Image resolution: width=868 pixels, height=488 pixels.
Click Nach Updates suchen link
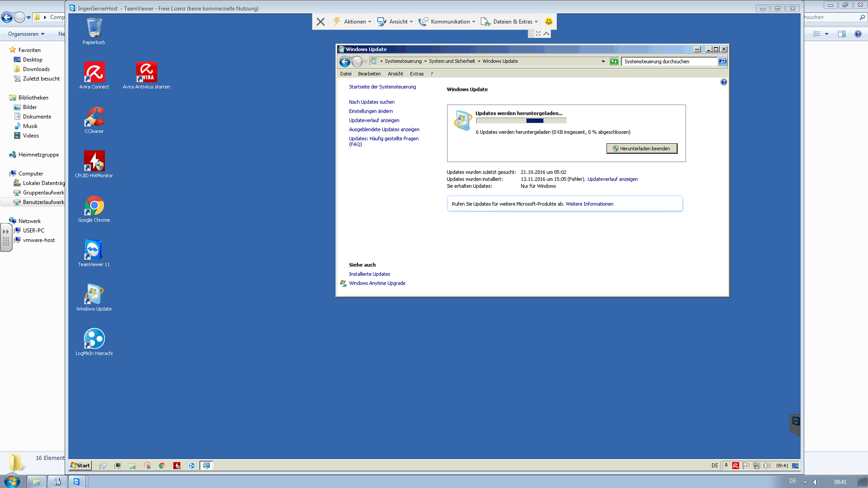tap(371, 102)
